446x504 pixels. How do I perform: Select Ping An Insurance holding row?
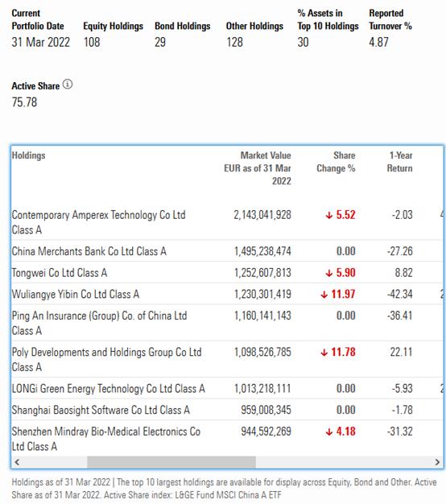pyautogui.click(x=227, y=323)
